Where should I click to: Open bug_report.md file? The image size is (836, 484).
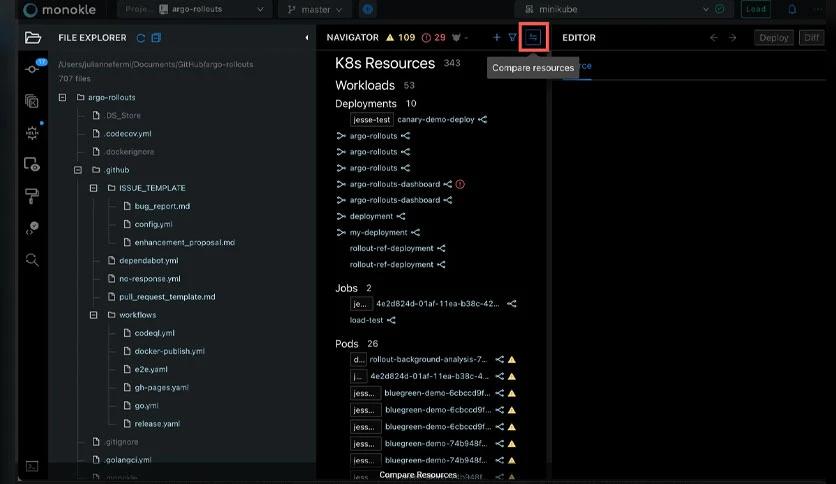pyautogui.click(x=162, y=206)
